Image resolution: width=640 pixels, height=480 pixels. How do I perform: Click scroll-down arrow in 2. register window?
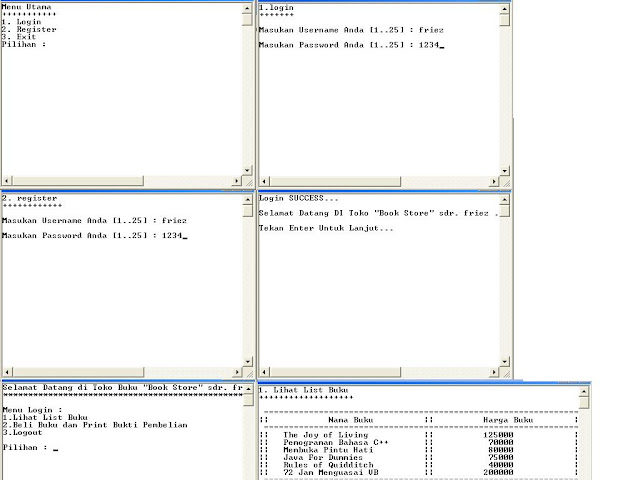[x=248, y=361]
